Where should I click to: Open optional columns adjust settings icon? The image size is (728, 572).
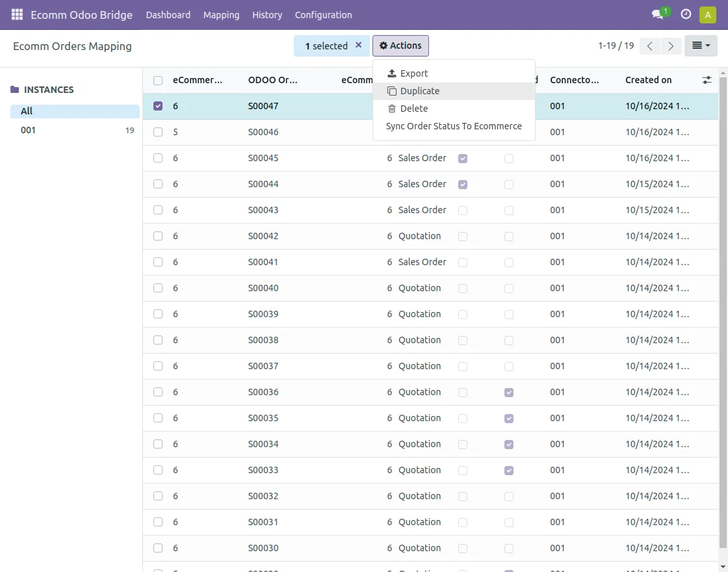click(x=707, y=80)
